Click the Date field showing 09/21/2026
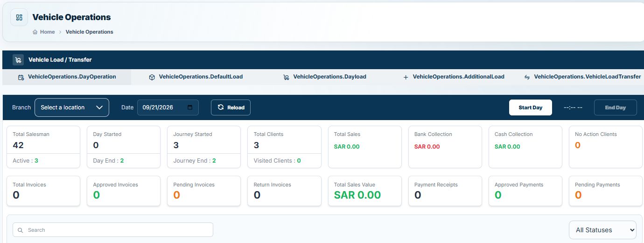 click(x=168, y=107)
